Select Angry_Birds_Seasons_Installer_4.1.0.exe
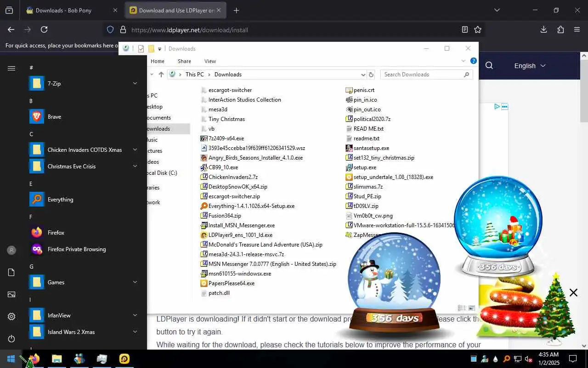The height and width of the screenshot is (368, 588). pyautogui.click(x=252, y=158)
